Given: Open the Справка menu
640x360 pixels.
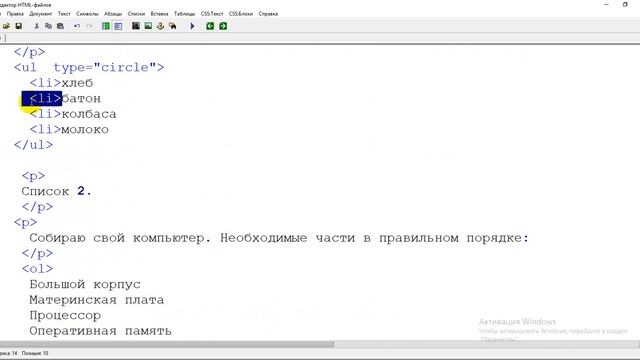Looking at the screenshot, I should [x=268, y=14].
